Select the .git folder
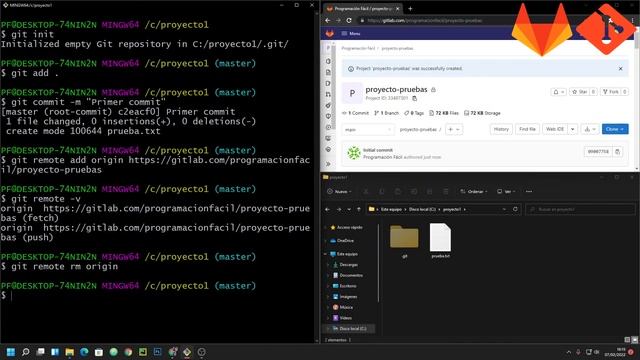Image resolution: width=640 pixels, height=360 pixels. 404,241
